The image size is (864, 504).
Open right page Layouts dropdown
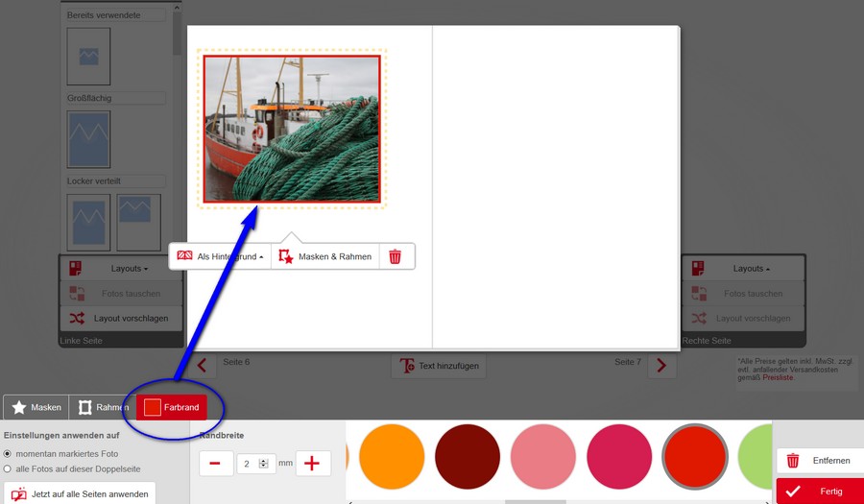(x=743, y=269)
